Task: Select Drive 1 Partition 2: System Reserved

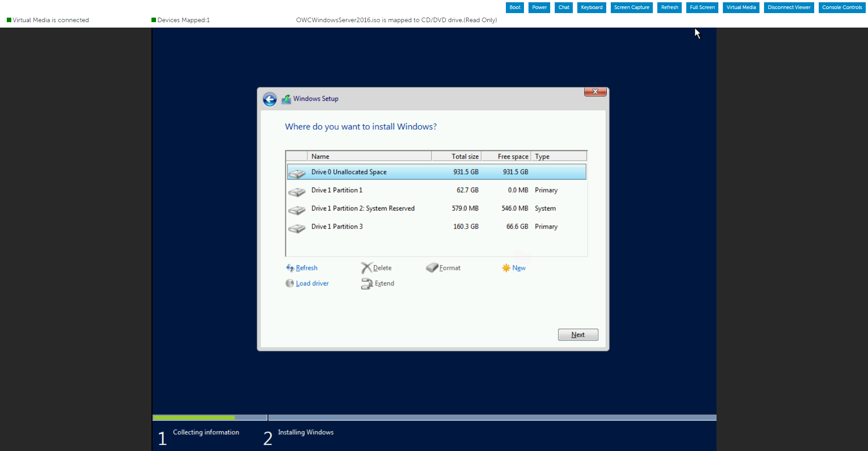Action: 436,208
